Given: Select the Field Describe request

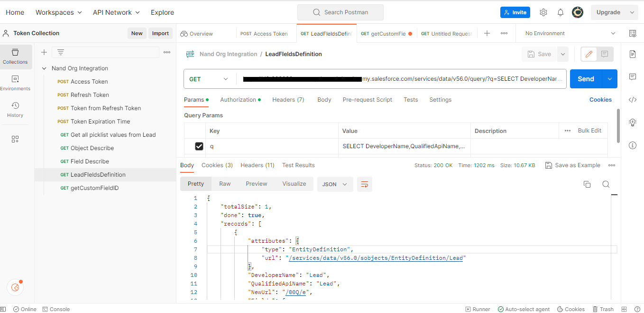Looking at the screenshot, I should [x=90, y=161].
